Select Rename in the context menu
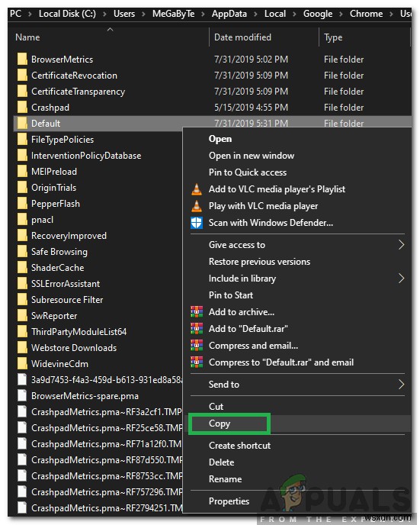Screen dimensions: 420x525 click(225, 479)
